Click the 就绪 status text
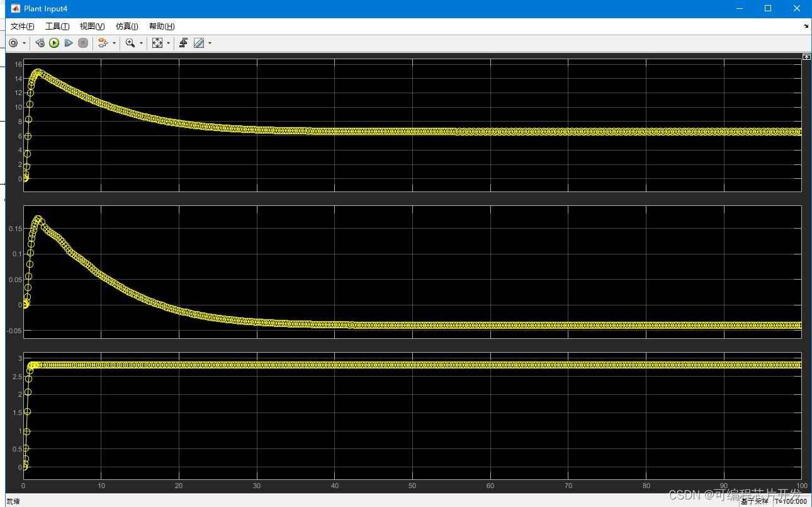Viewport: 812px width, 507px height. coord(13,501)
